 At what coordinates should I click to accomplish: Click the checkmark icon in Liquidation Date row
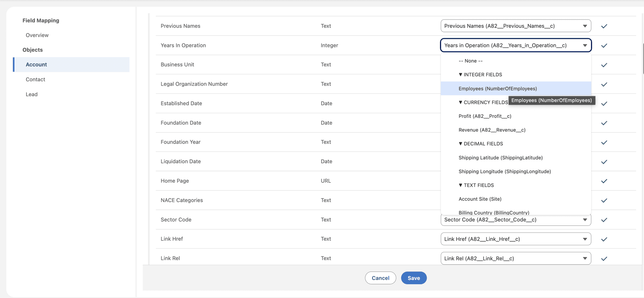(604, 162)
